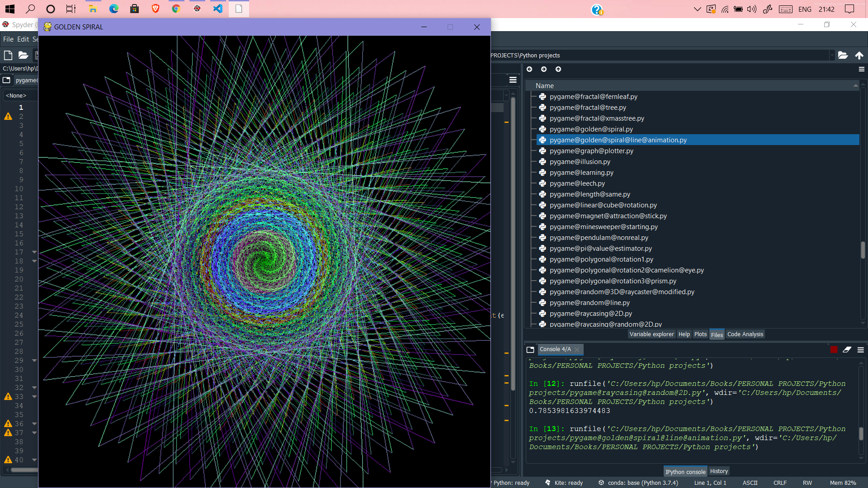The image size is (868, 488).
Task: Close the Console 4/A tab
Action: click(577, 350)
